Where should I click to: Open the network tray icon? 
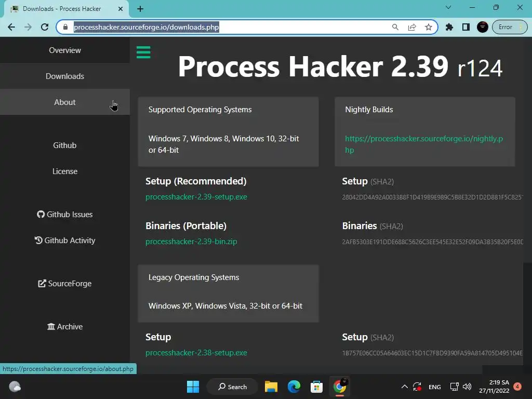[x=454, y=387]
